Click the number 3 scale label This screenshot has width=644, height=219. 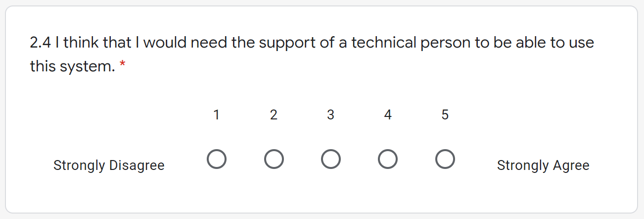tap(330, 115)
